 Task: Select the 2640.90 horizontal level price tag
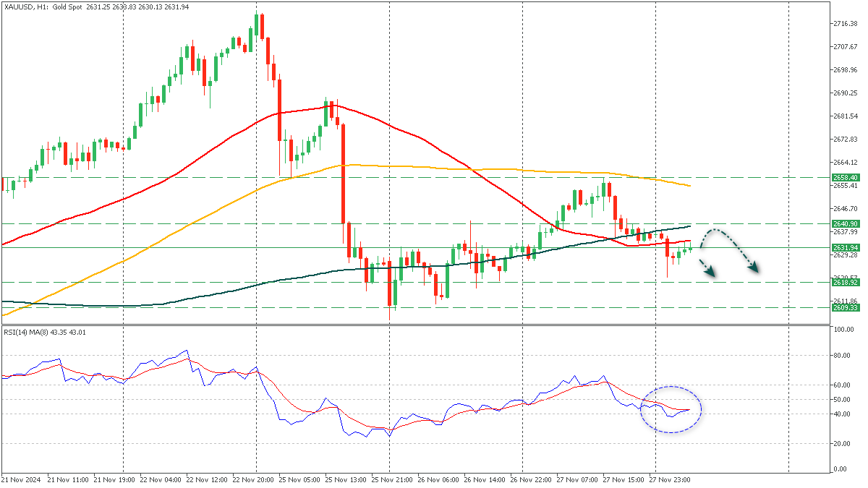coord(845,224)
